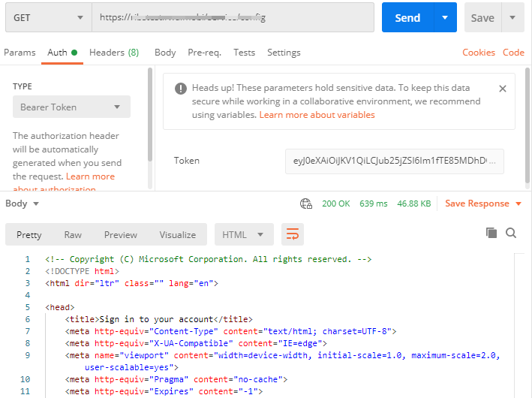Viewport: 532px width, 398px height.
Task: Click the Token input field
Action: 394,161
